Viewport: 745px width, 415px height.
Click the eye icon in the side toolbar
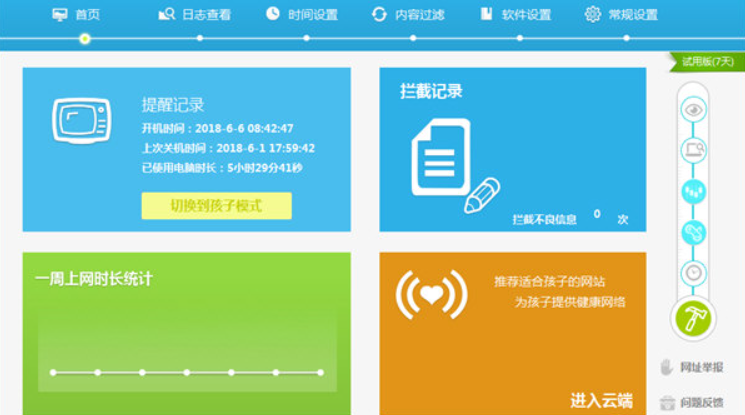click(694, 110)
